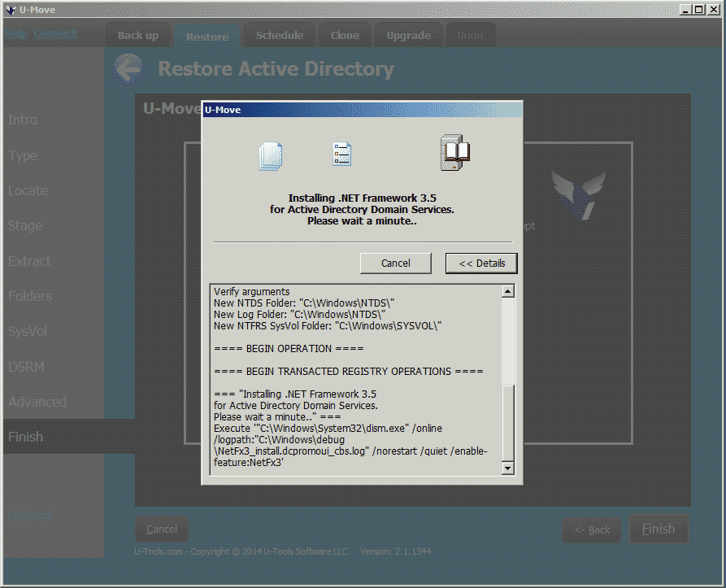Click the checklist icon in the dialog
Image resolution: width=726 pixels, height=588 pixels.
(x=341, y=155)
